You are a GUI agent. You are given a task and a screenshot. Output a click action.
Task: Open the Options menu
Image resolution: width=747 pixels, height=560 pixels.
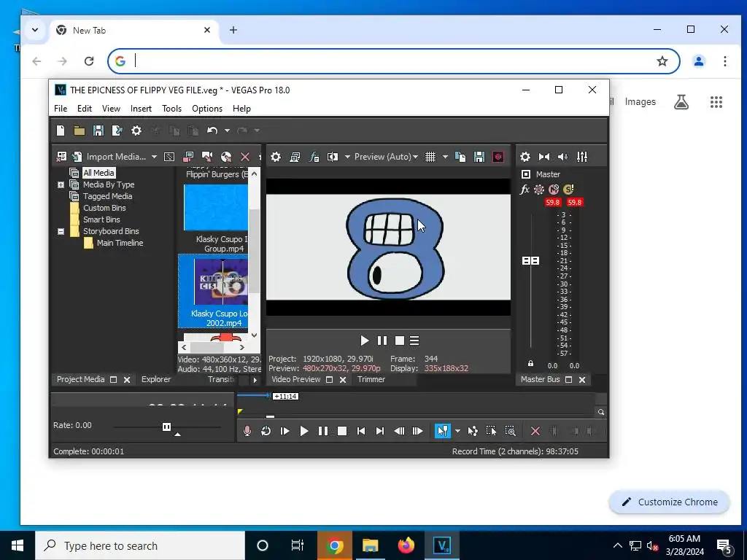click(207, 109)
